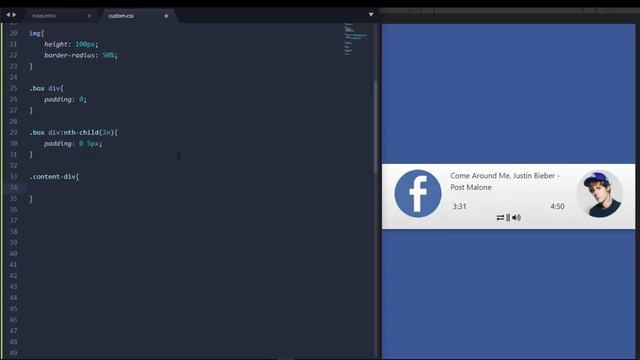Click line number 34 in gutter
This screenshot has height=360, width=640.
[13, 187]
